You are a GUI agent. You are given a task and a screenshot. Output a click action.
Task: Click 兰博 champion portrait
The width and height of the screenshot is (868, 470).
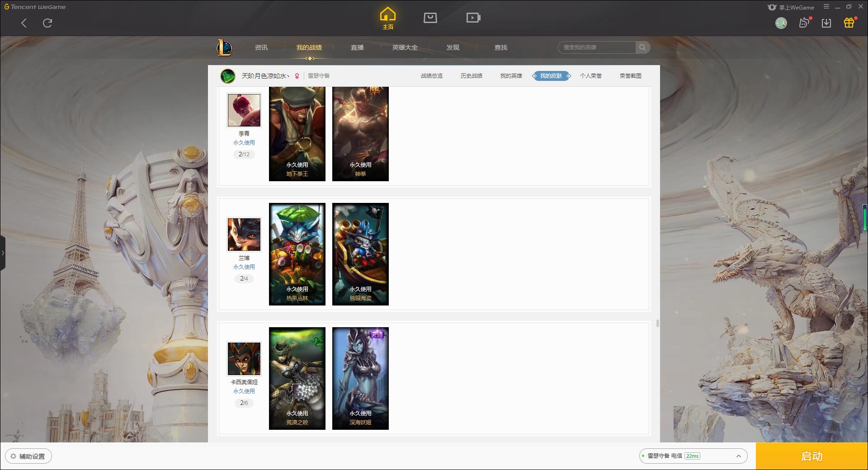click(x=244, y=235)
